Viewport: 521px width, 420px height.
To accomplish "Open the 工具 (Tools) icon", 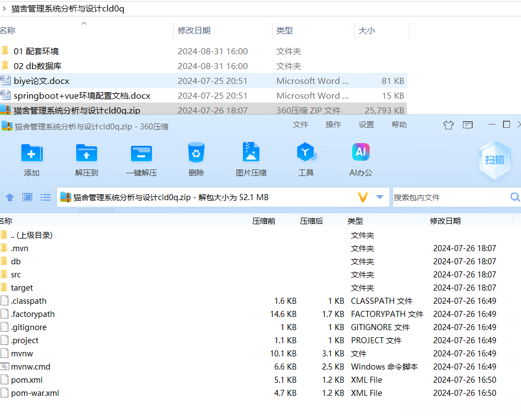I will click(x=306, y=152).
